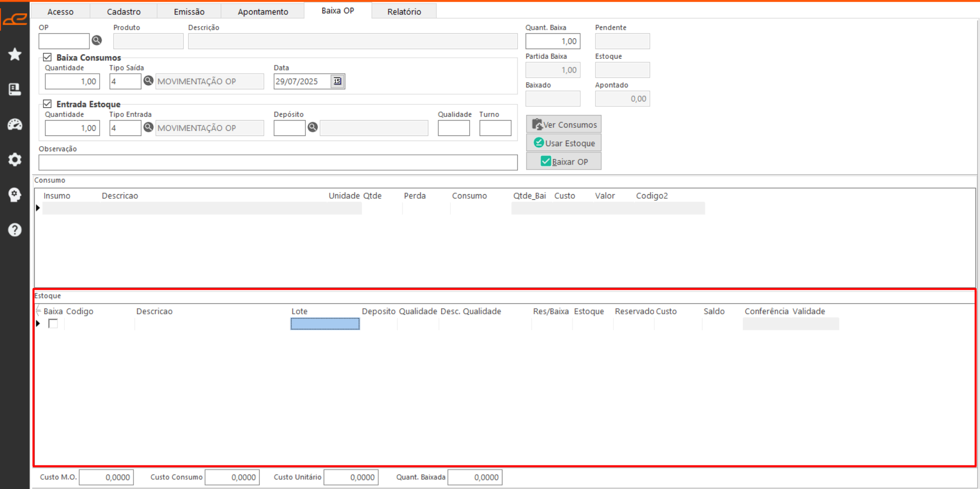Search Depósito using the magnifier icon
980x489 pixels.
click(x=313, y=127)
